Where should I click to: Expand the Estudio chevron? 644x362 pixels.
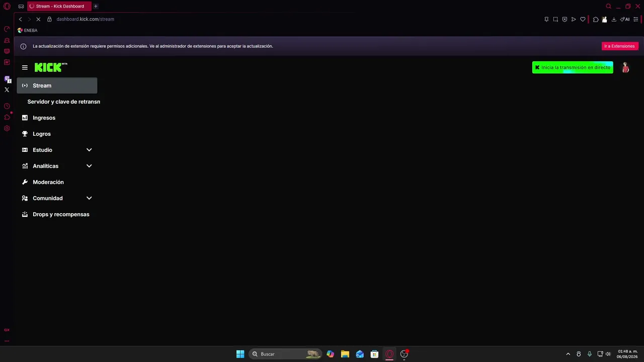[89, 150]
